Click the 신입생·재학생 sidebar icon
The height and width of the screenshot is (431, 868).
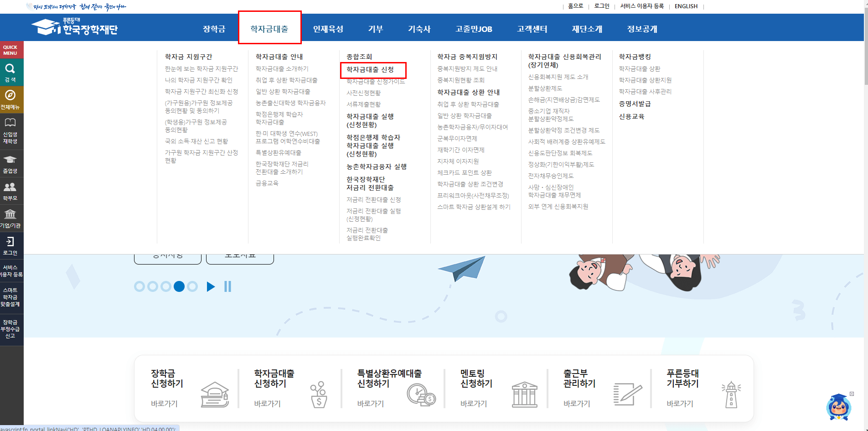point(11,129)
